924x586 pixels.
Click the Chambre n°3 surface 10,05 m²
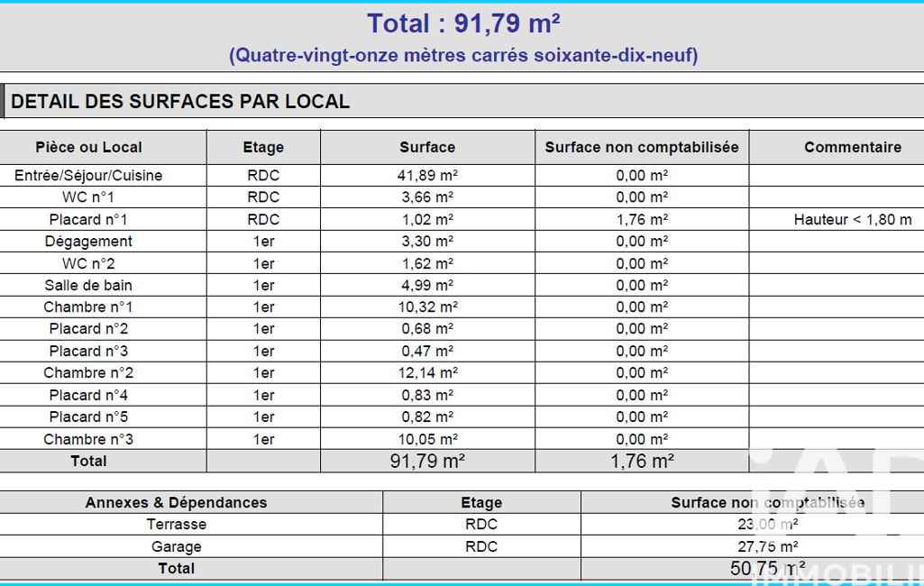click(427, 439)
